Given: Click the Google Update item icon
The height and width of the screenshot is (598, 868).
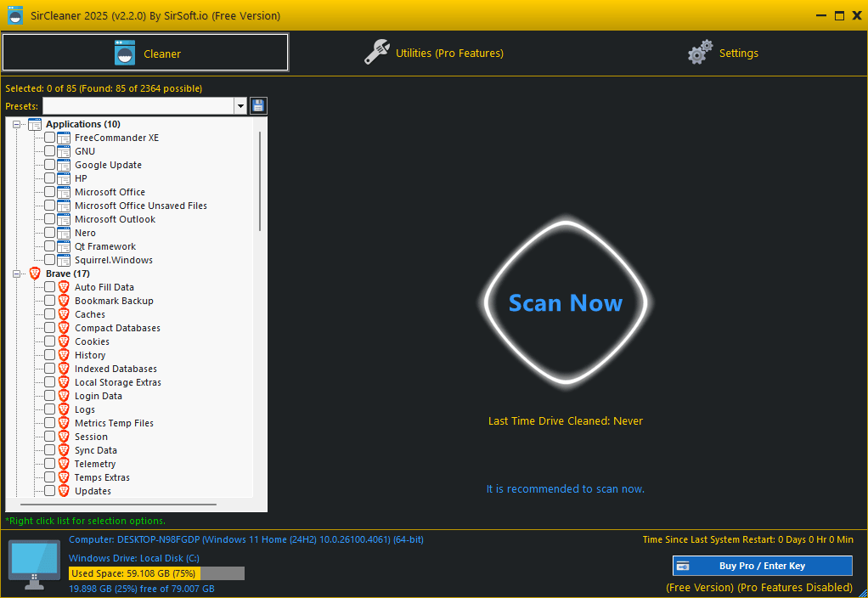Looking at the screenshot, I should (64, 165).
